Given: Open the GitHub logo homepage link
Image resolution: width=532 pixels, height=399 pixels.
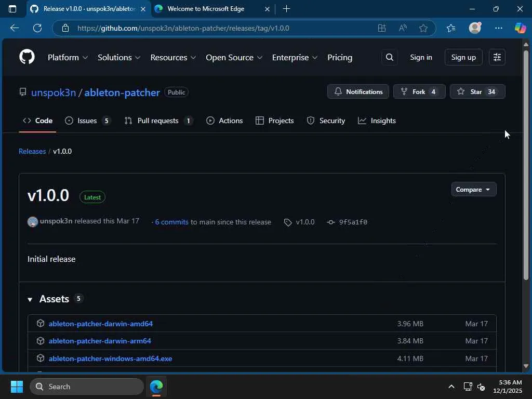Looking at the screenshot, I should [x=27, y=57].
